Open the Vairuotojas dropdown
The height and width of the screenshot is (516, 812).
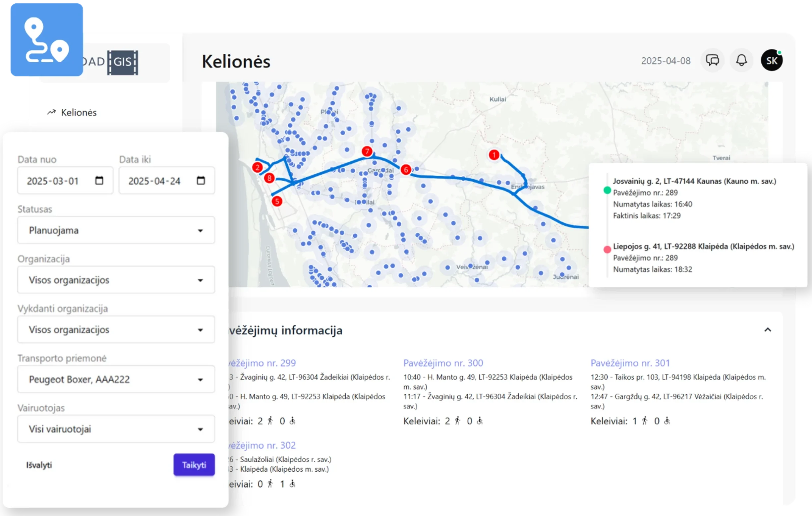click(116, 429)
